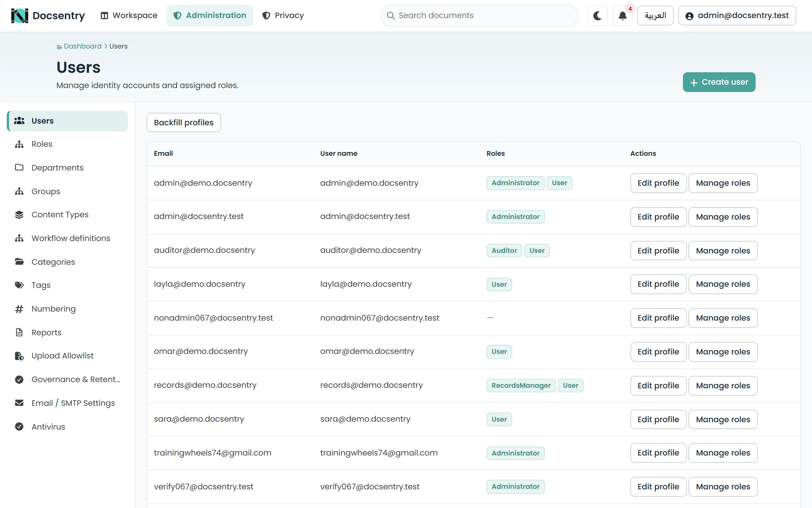The image size is (812, 508).
Task: Toggle dark mode moon icon
Action: [x=597, y=16]
